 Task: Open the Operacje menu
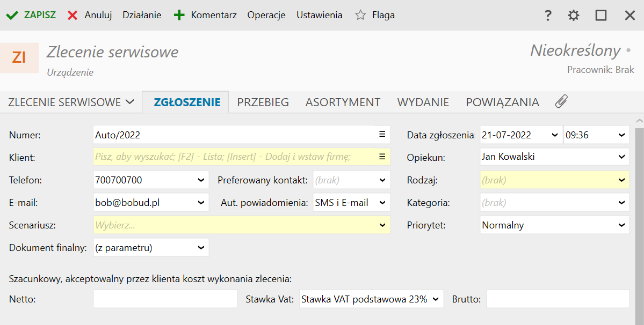tap(266, 16)
